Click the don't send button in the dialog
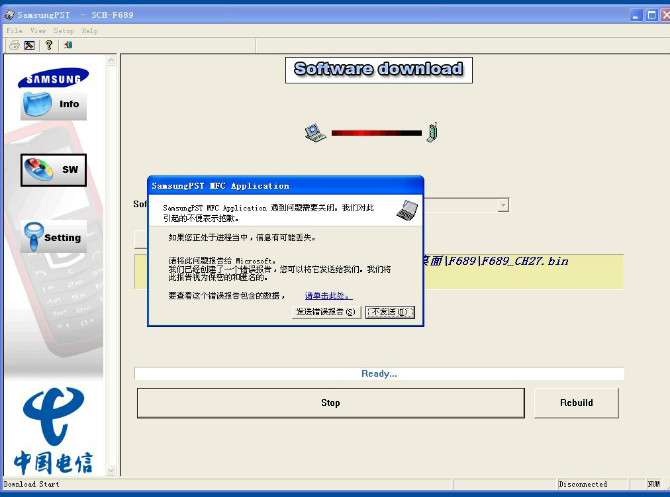Viewport: 670px width, 497px height. pyautogui.click(x=390, y=312)
